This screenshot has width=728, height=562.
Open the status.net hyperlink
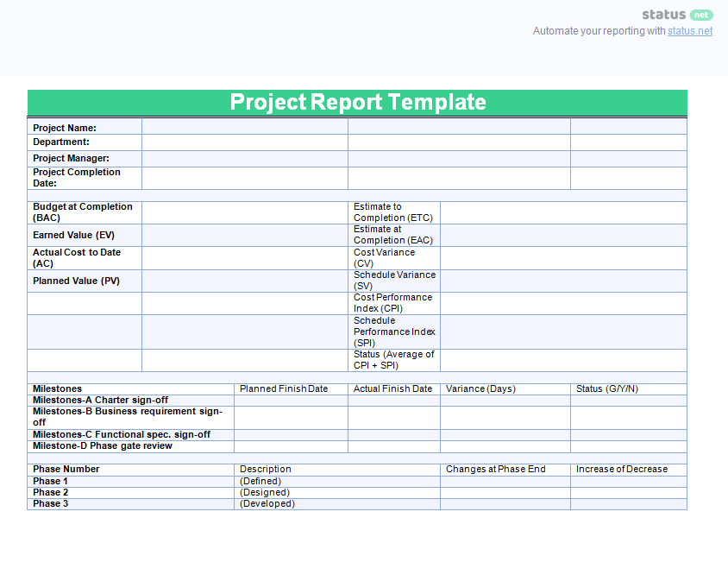click(689, 31)
